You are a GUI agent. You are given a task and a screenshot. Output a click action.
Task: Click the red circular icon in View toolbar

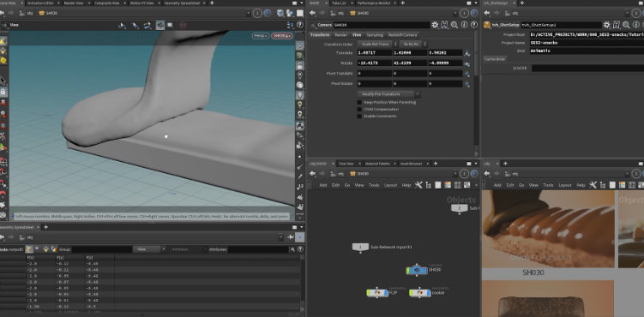183,25
